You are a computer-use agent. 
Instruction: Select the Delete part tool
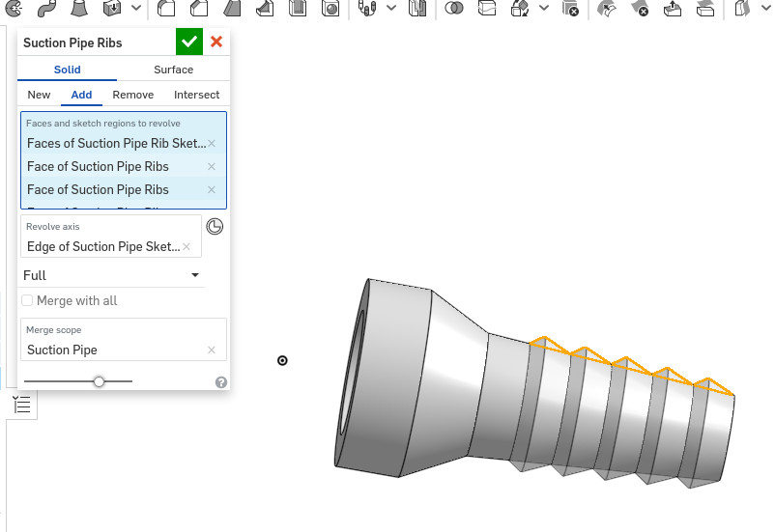coord(570,8)
